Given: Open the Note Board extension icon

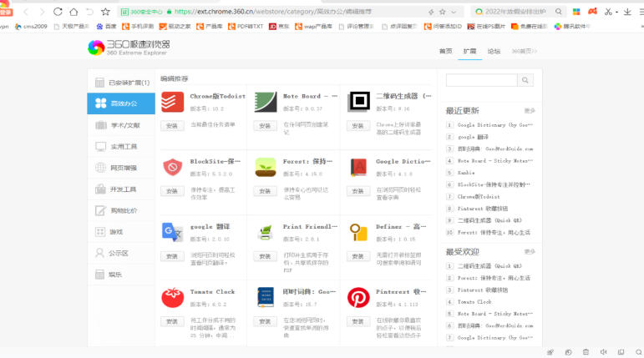Looking at the screenshot, I should [266, 102].
